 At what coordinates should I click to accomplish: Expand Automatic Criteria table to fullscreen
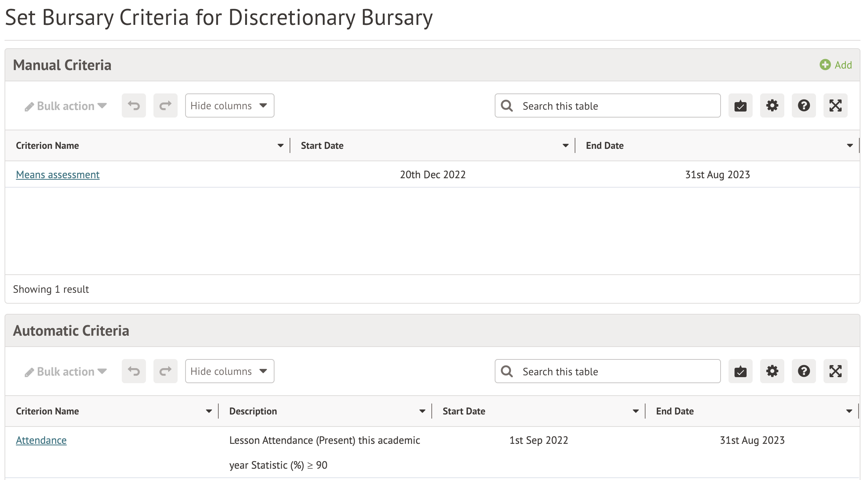click(835, 371)
